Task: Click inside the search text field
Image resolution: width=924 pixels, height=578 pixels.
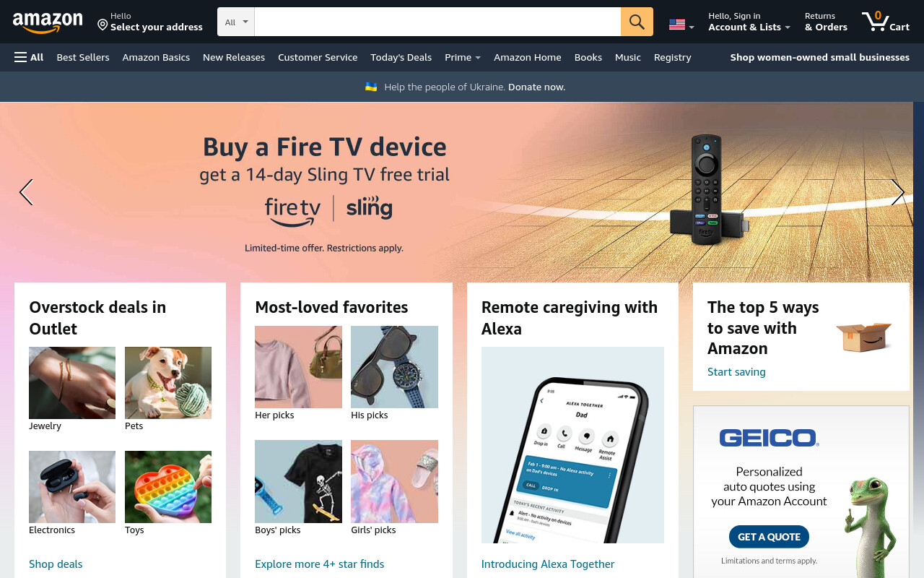Action: tap(437, 22)
